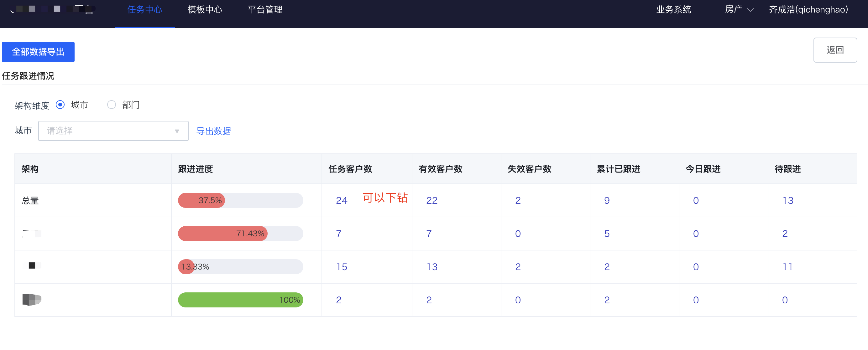Click the logo in the top bar
This screenshot has height=350, width=868.
[52, 9]
